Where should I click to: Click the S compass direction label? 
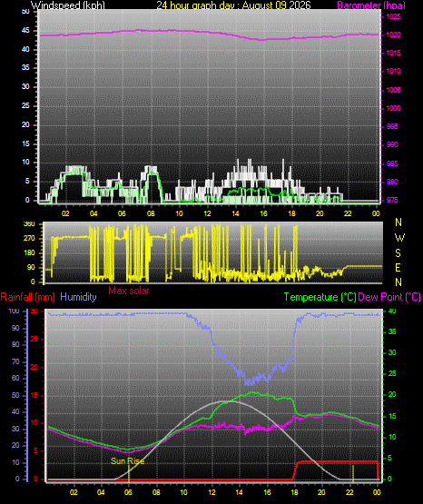click(398, 253)
